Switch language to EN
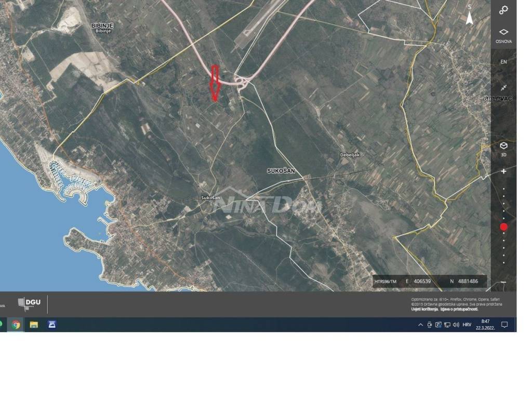 503,62
